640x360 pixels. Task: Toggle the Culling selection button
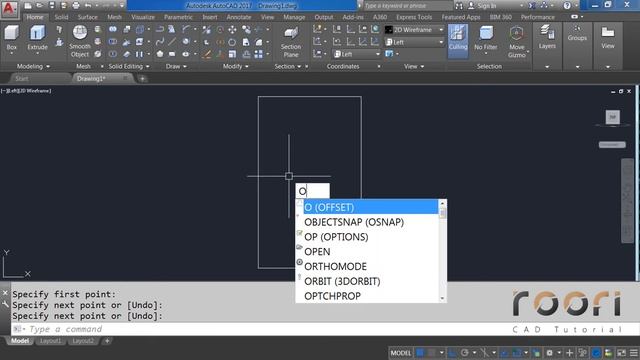click(x=458, y=40)
